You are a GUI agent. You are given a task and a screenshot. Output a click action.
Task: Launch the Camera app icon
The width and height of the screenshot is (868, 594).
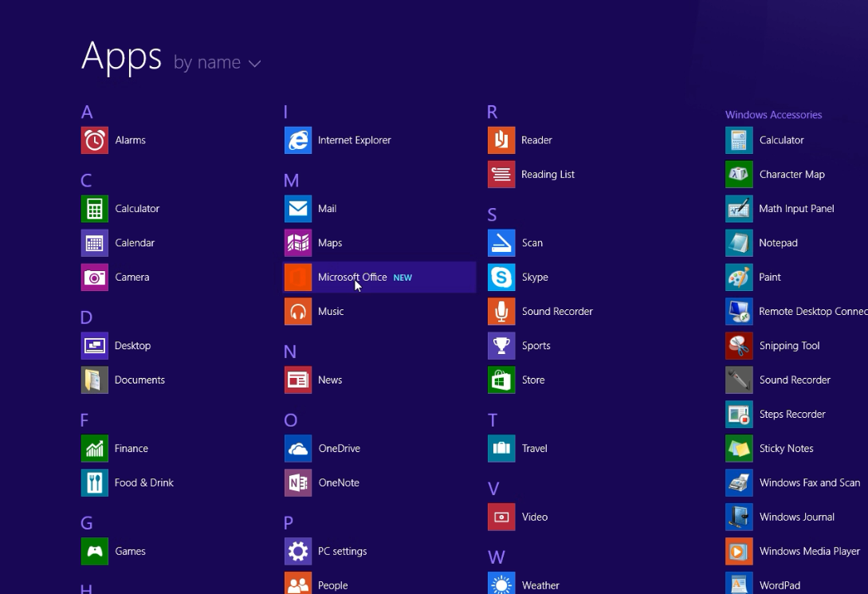tap(95, 277)
